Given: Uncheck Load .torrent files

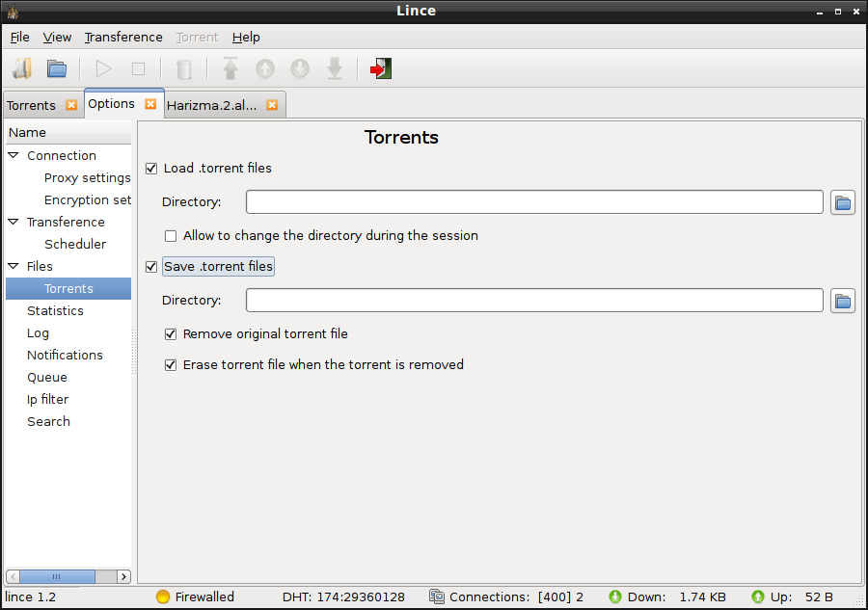Looking at the screenshot, I should tap(151, 169).
